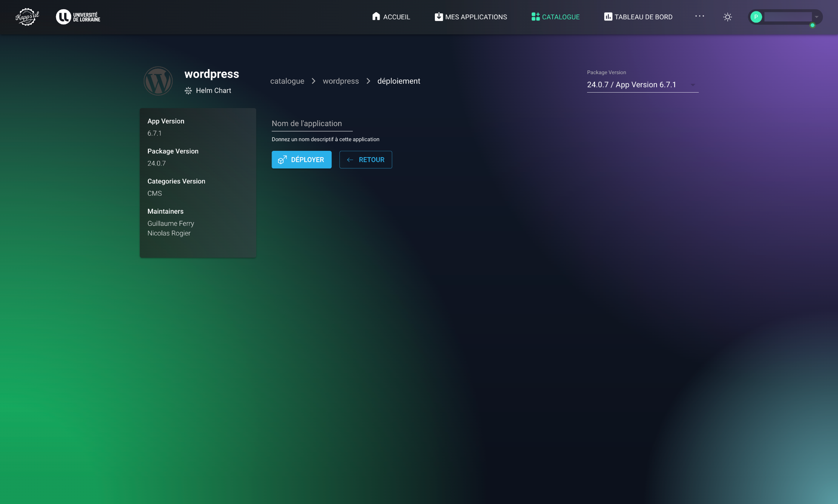838x504 pixels.
Task: Click the green P user avatar
Action: 756,17
